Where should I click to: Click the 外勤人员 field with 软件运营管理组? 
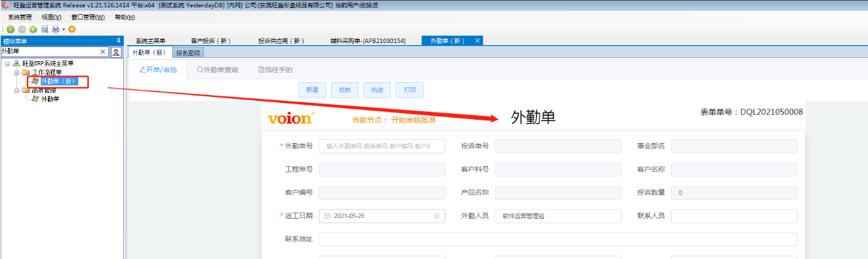[x=558, y=216]
